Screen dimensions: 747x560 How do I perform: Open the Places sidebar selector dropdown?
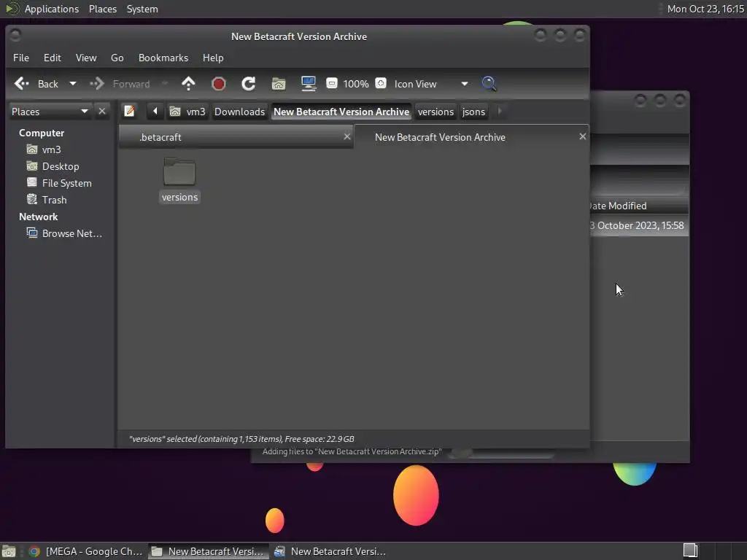(x=50, y=112)
